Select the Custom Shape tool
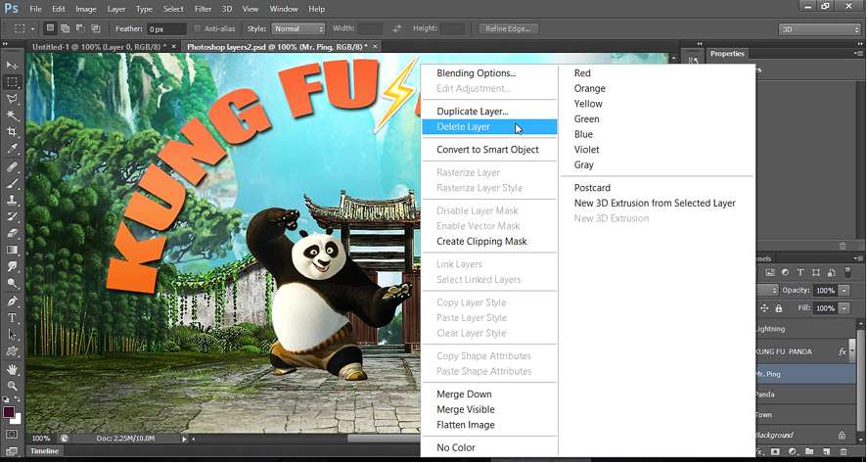This screenshot has height=463, width=868. pyautogui.click(x=12, y=351)
